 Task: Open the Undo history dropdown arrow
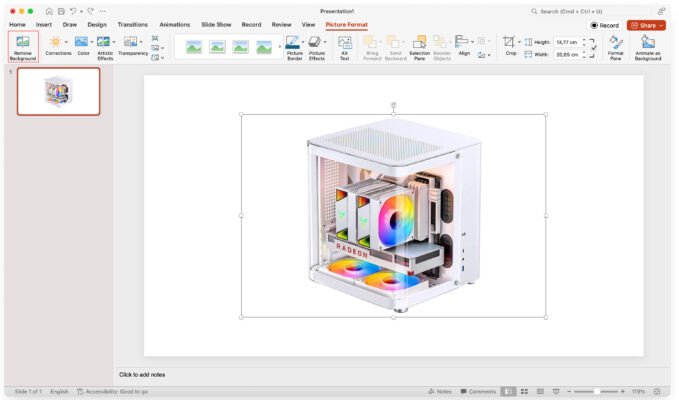click(x=81, y=12)
